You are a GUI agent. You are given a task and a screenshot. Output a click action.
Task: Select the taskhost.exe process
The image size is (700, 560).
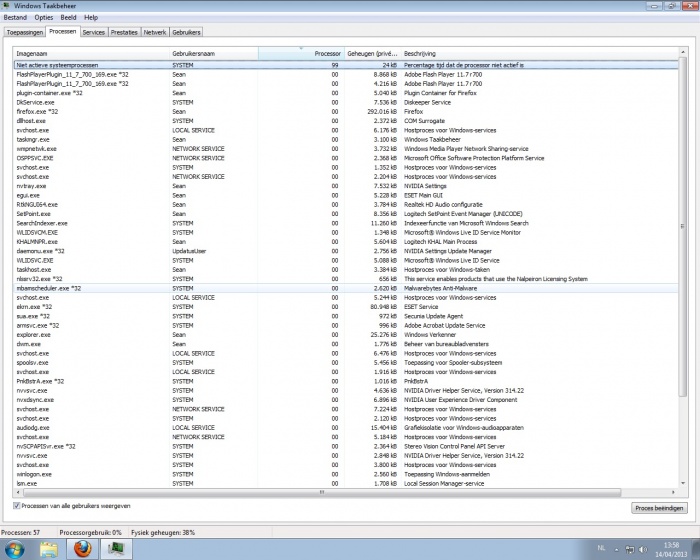346,270
